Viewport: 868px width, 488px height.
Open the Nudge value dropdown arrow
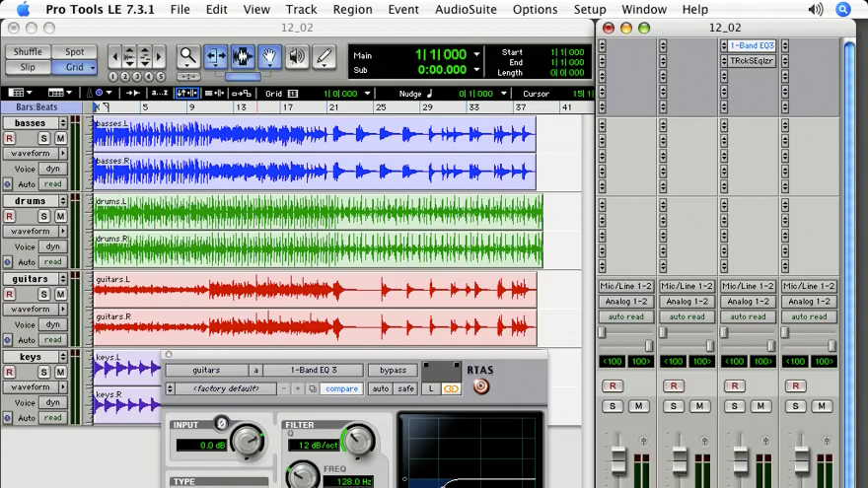504,94
